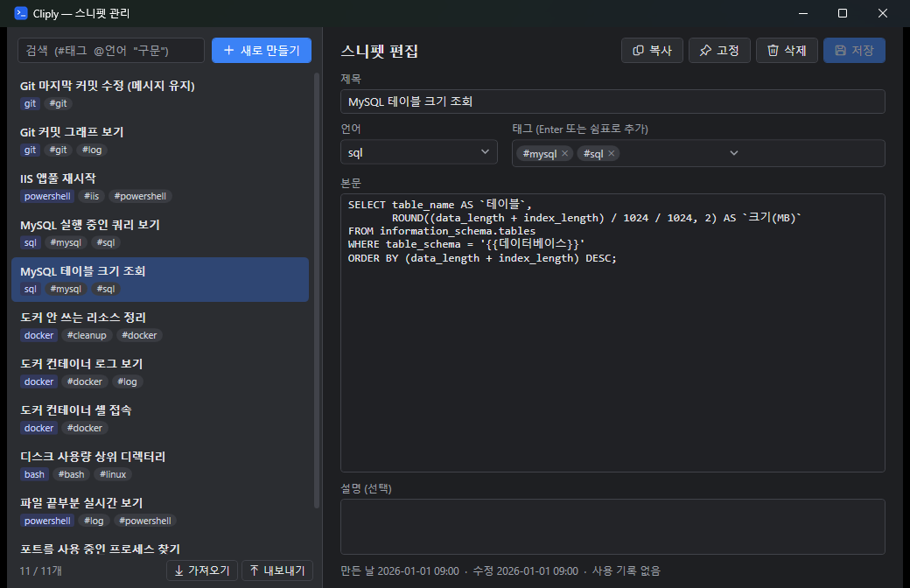Click into the 본문 code text area
910x588 pixels.
[612, 332]
